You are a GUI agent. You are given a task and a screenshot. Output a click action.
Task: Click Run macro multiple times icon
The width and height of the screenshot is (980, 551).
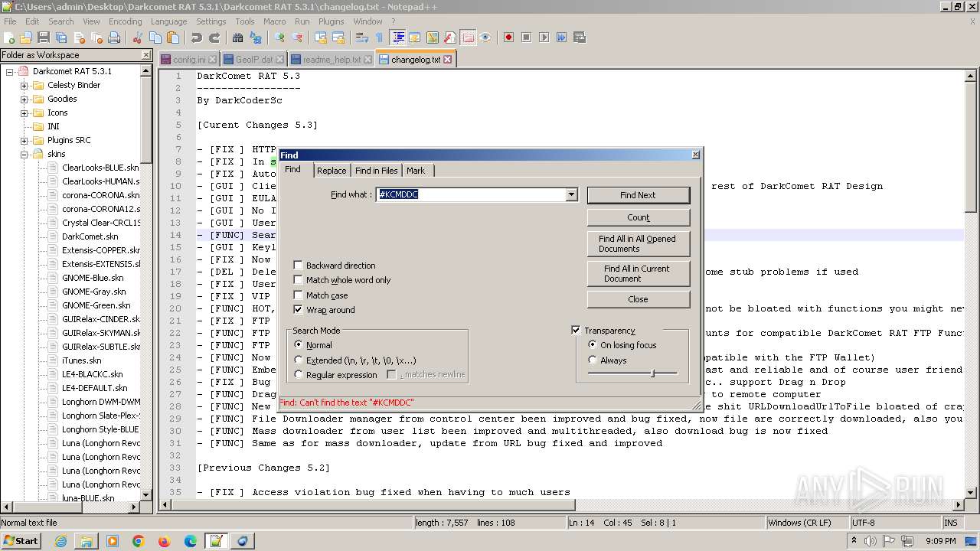[x=562, y=37]
